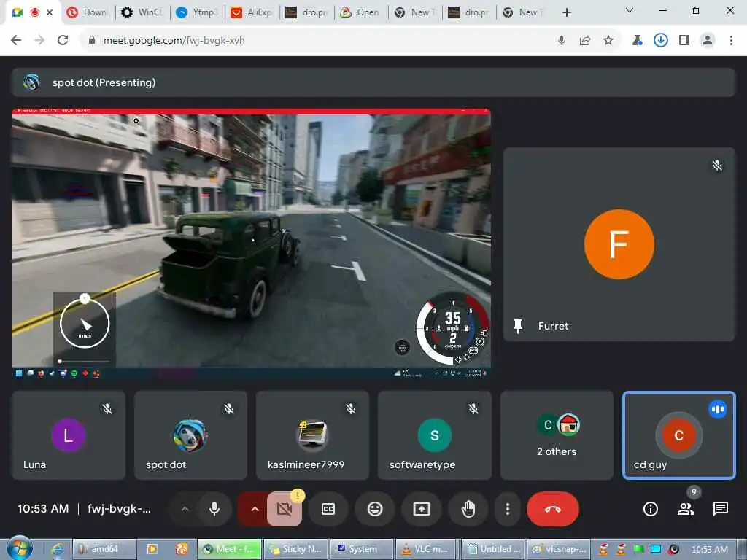
Task: Raise hand in the meeting
Action: 468,509
